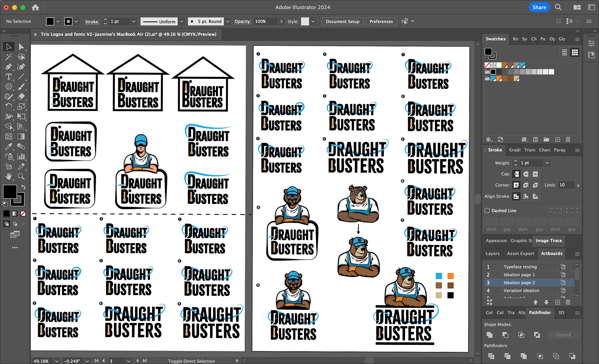Click the Stroke label link in control bar

[92, 22]
